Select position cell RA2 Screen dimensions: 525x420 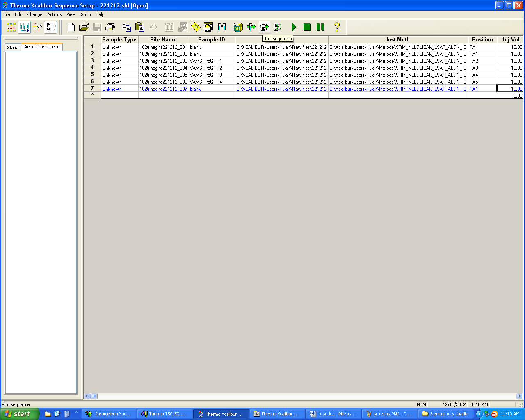click(x=482, y=61)
